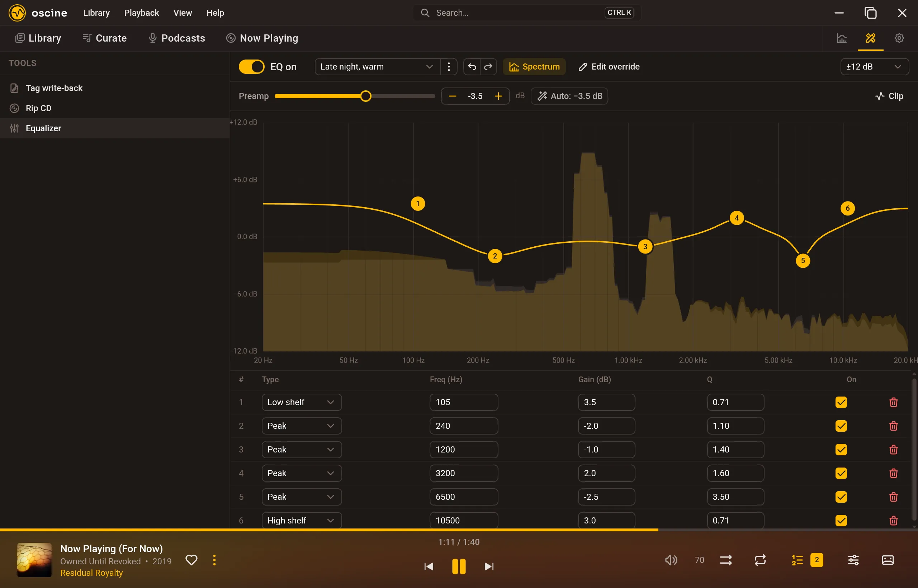
Task: Like the current track with heart icon
Action: click(191, 560)
